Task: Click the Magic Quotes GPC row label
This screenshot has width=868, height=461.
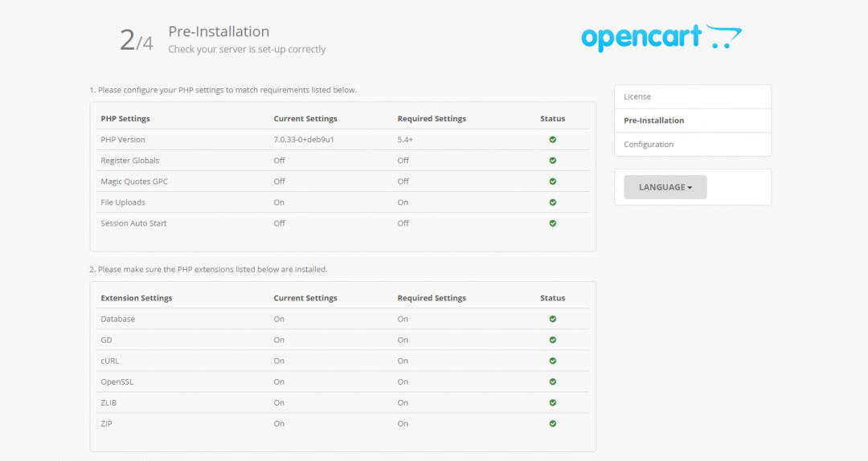Action: (x=134, y=182)
